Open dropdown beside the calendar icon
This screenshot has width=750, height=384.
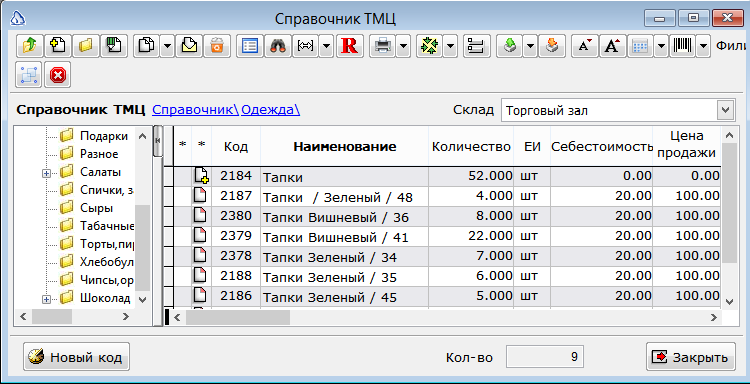[661, 45]
